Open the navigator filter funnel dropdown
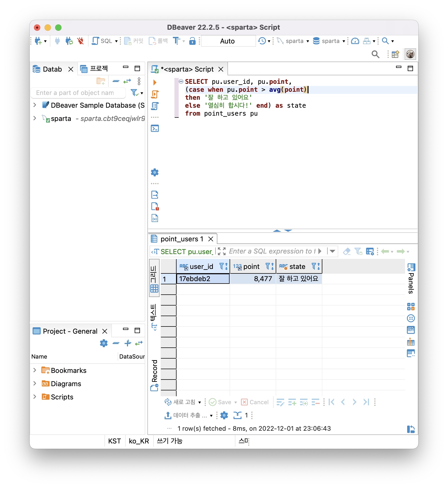Image resolution: width=448 pixels, height=488 pixels. pyautogui.click(x=137, y=93)
